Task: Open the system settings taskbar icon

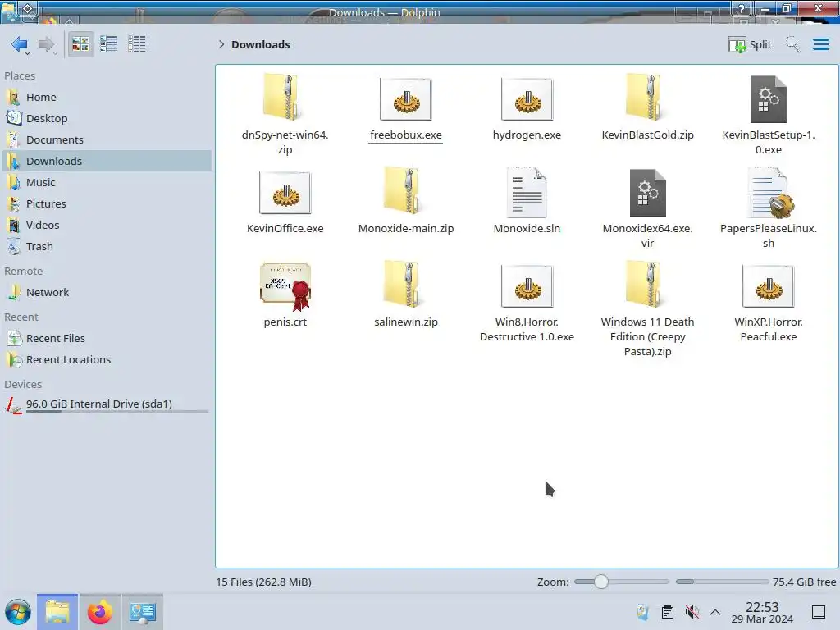Action: 143,612
